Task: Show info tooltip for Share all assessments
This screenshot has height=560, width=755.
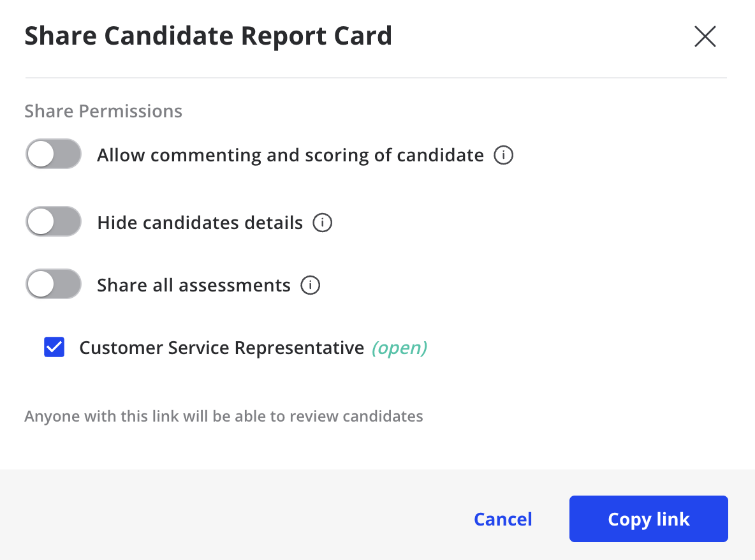Action: click(x=311, y=285)
